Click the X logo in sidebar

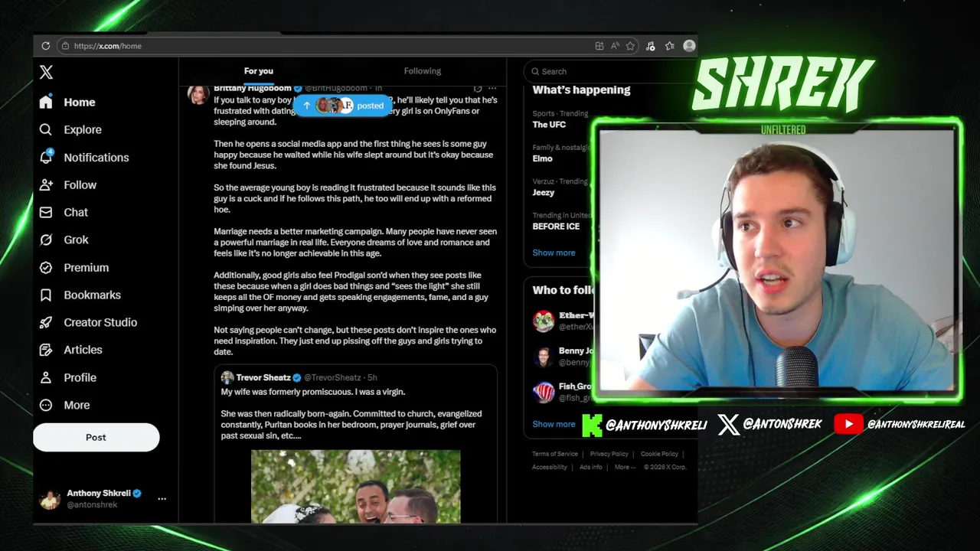(46, 72)
